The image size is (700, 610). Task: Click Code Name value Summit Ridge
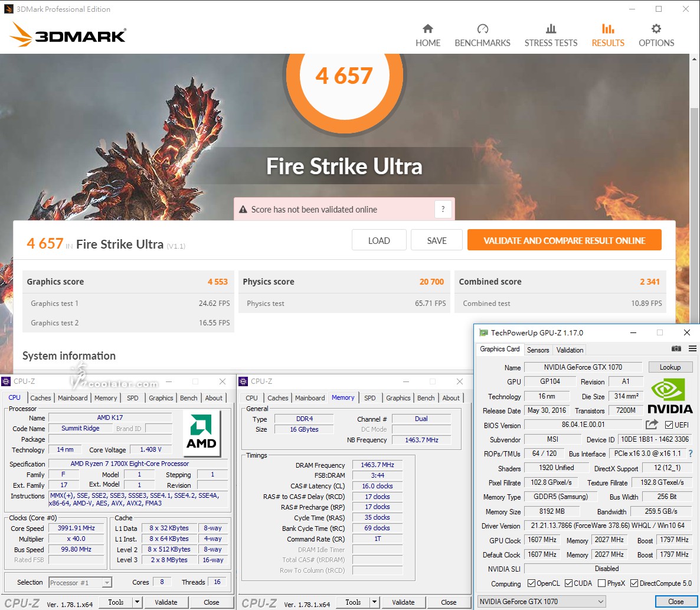point(80,428)
